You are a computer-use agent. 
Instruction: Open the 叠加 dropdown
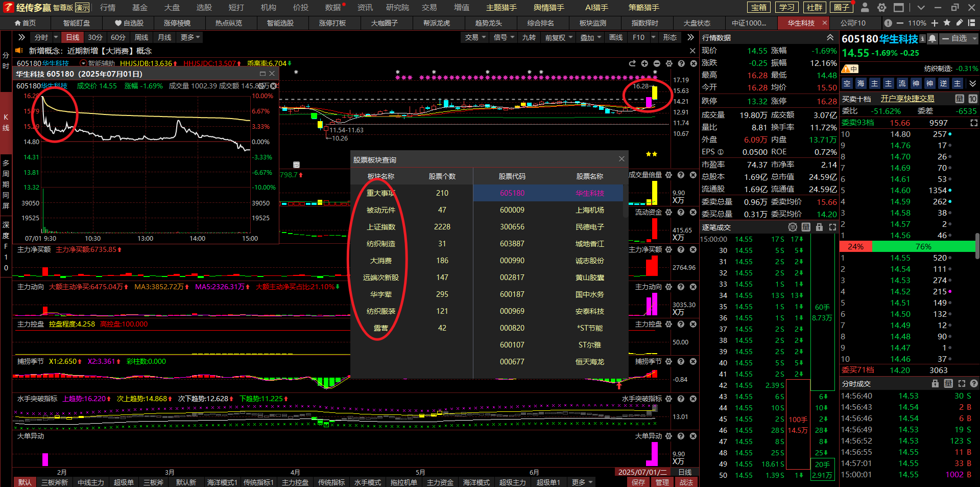[x=591, y=37]
